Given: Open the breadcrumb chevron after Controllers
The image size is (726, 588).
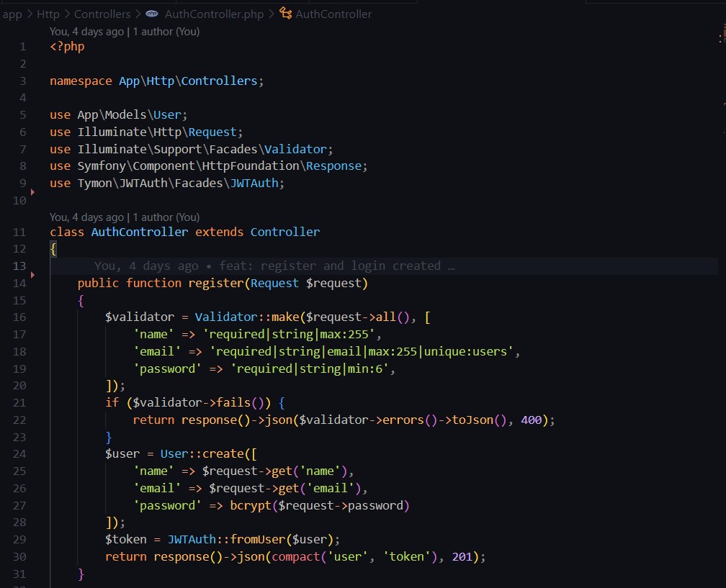Looking at the screenshot, I should tap(136, 14).
